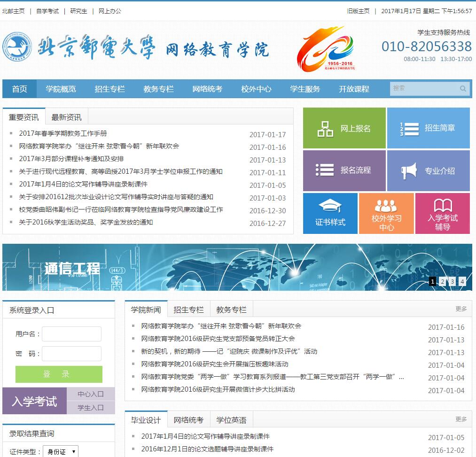Select 招生专栏 tab in news panel
This screenshot has height=457, width=476.
[188, 310]
